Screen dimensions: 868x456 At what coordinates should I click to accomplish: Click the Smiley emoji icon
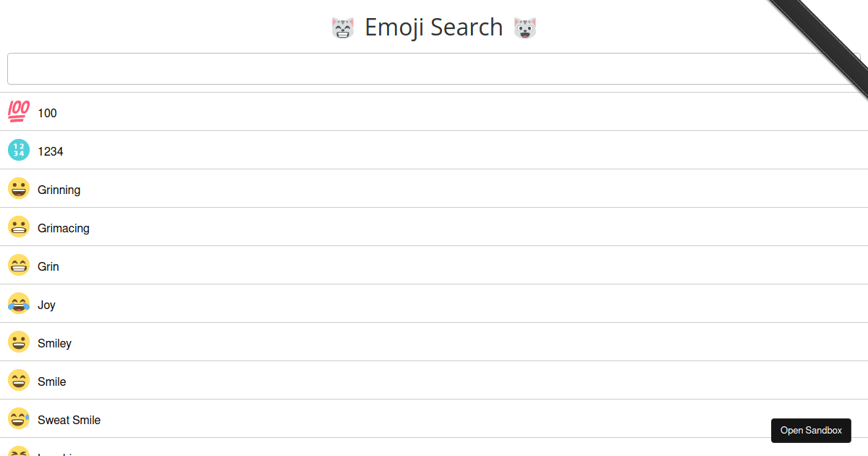pyautogui.click(x=18, y=342)
